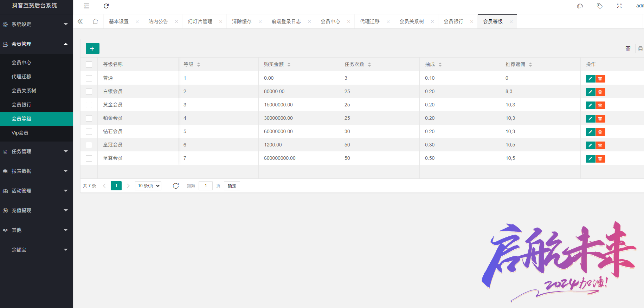Check the 钻石会员 row checkbox
This screenshot has width=644, height=308.
pos(89,132)
